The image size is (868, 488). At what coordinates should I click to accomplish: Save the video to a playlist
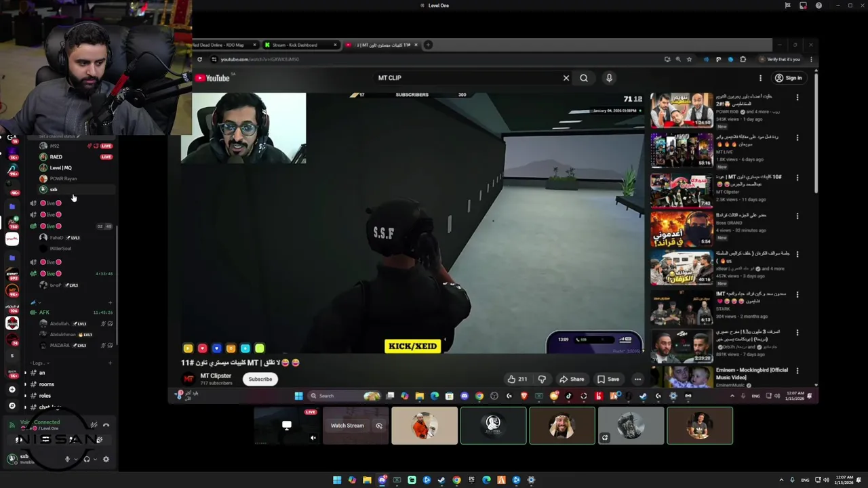[x=608, y=379]
